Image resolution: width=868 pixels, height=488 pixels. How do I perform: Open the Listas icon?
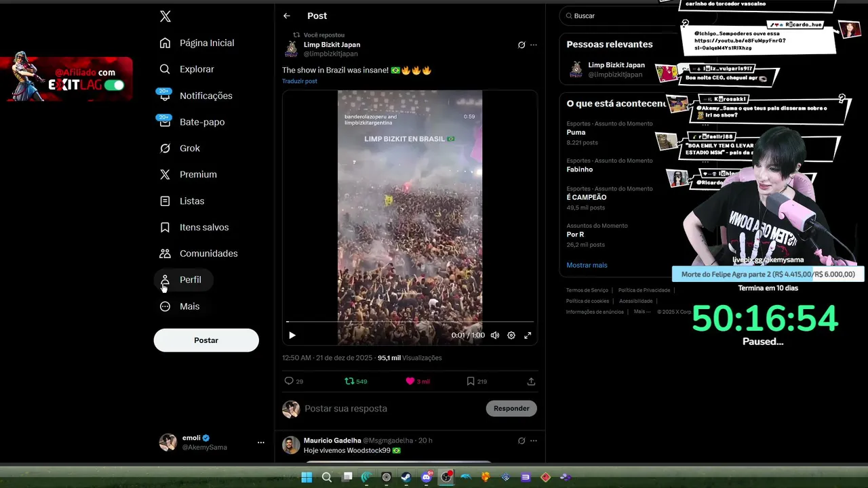165,201
